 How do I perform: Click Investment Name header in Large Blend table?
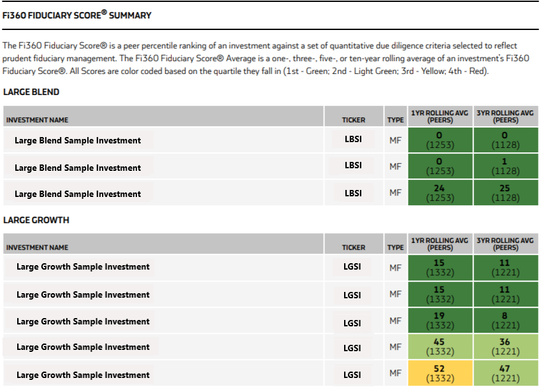point(37,120)
